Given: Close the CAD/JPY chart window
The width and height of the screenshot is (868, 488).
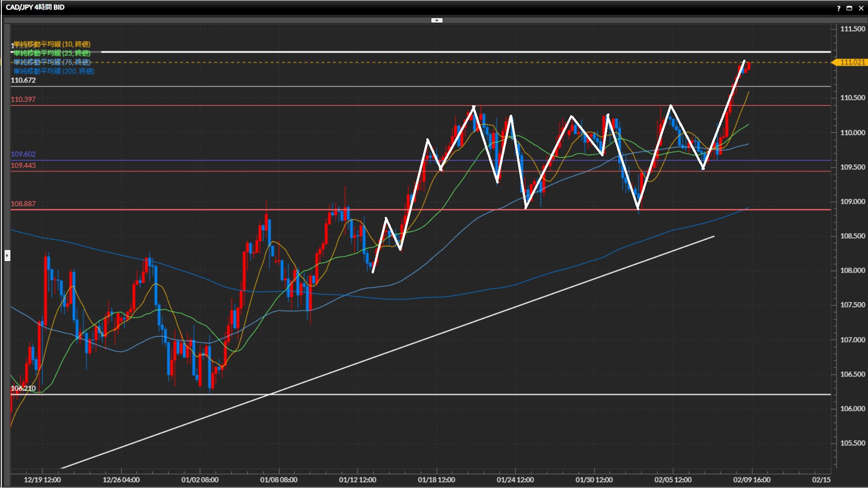Looking at the screenshot, I should (861, 8).
